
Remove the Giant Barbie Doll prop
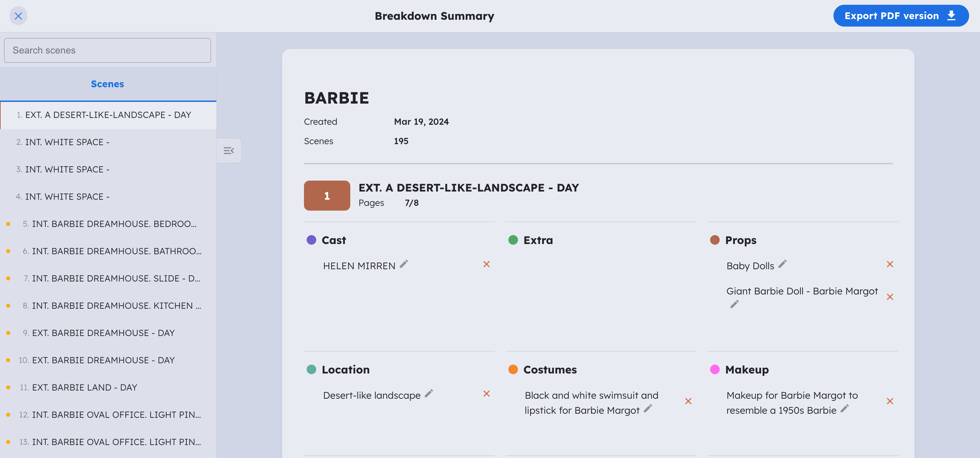[890, 297]
